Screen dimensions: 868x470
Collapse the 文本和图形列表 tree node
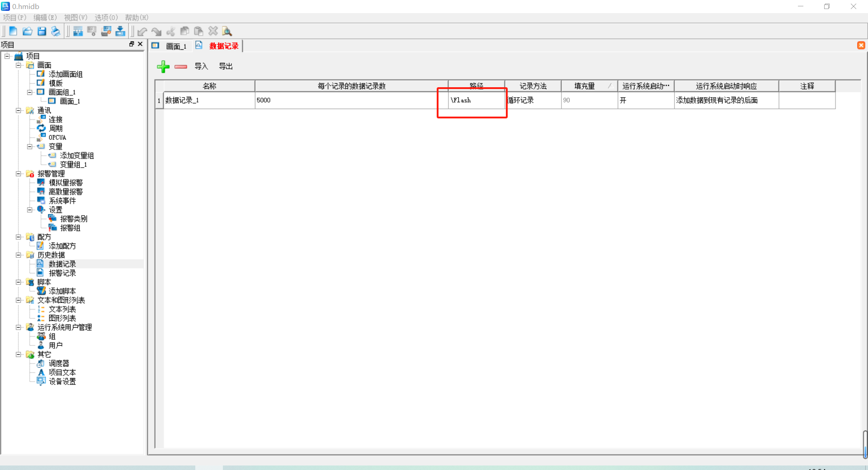point(19,300)
